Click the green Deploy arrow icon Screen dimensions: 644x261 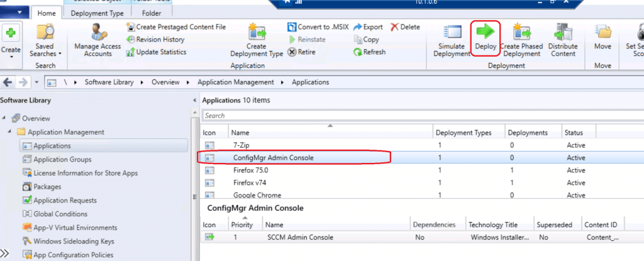pos(485,32)
